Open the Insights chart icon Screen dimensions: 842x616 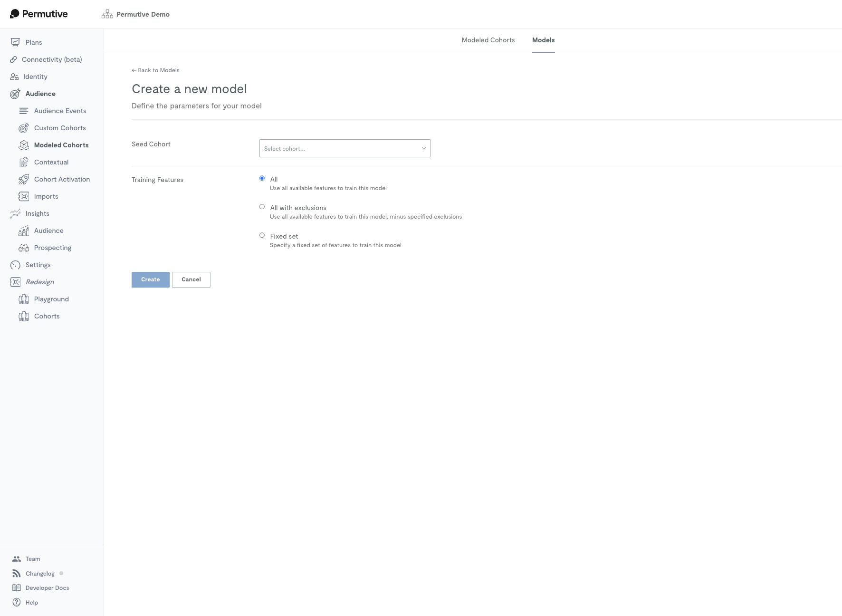[15, 213]
